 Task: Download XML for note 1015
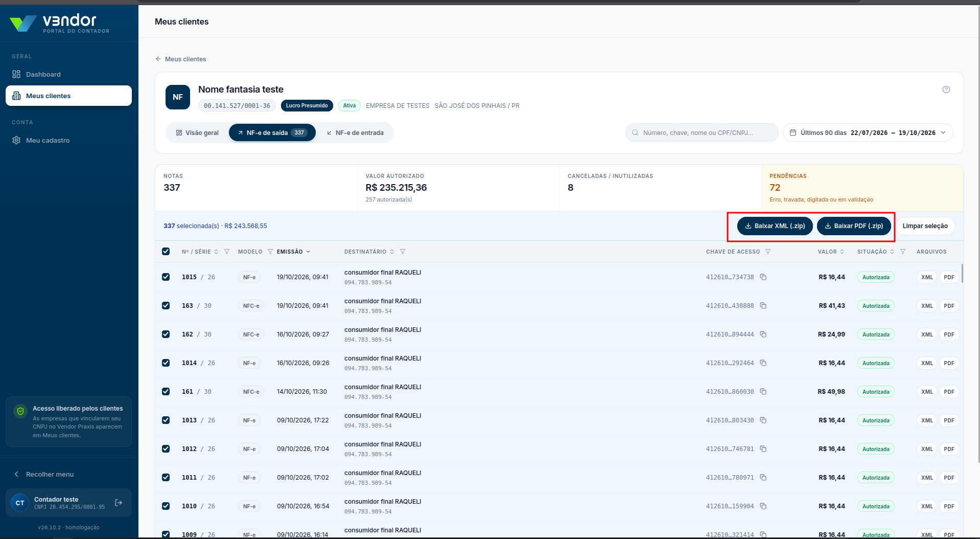(x=927, y=277)
